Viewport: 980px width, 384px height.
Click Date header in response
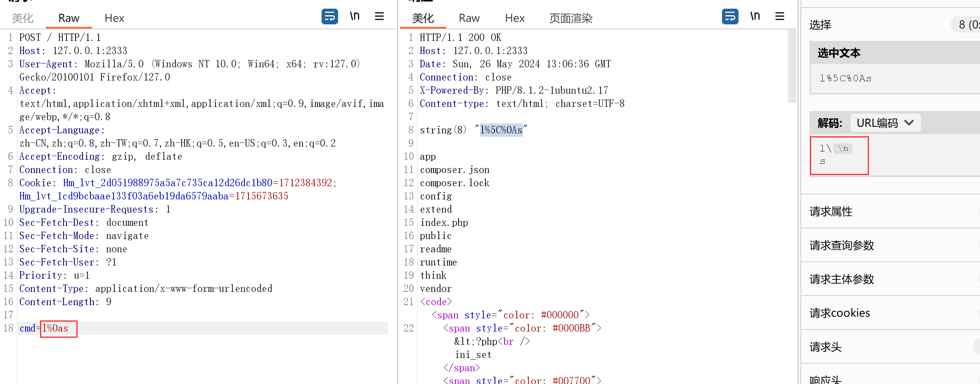[x=515, y=64]
